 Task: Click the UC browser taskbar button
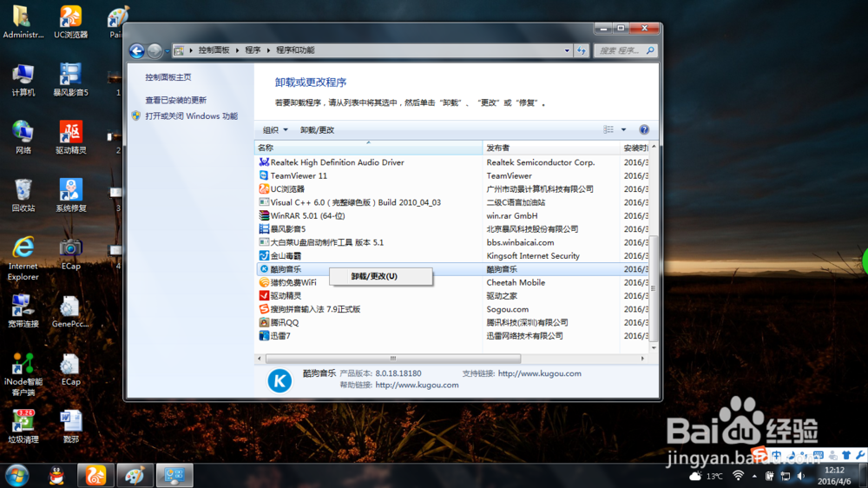pos(95,476)
